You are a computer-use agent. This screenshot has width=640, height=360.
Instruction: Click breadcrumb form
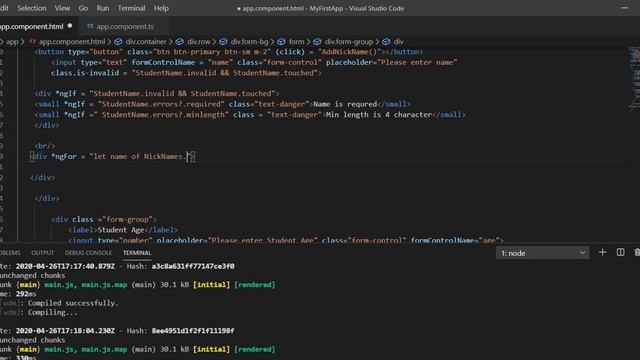pyautogui.click(x=296, y=42)
